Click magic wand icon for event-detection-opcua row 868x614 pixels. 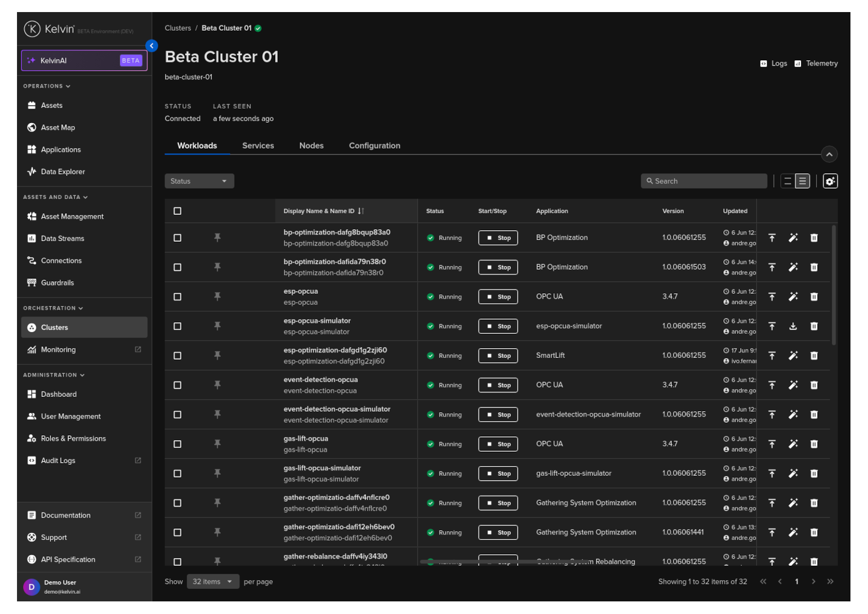click(x=792, y=385)
